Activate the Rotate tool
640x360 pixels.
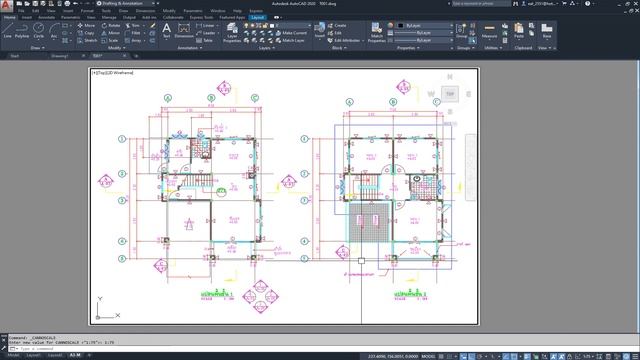(x=111, y=25)
